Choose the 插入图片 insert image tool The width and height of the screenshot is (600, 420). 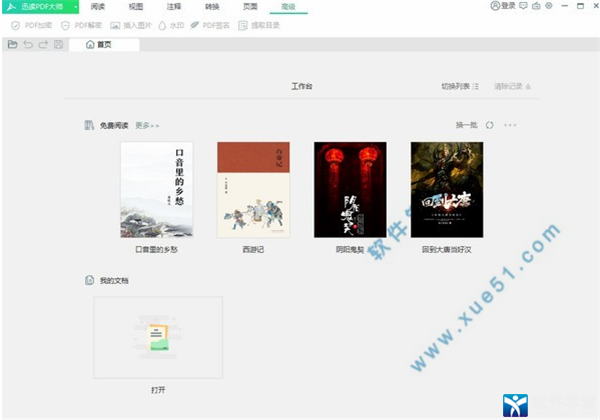131,26
